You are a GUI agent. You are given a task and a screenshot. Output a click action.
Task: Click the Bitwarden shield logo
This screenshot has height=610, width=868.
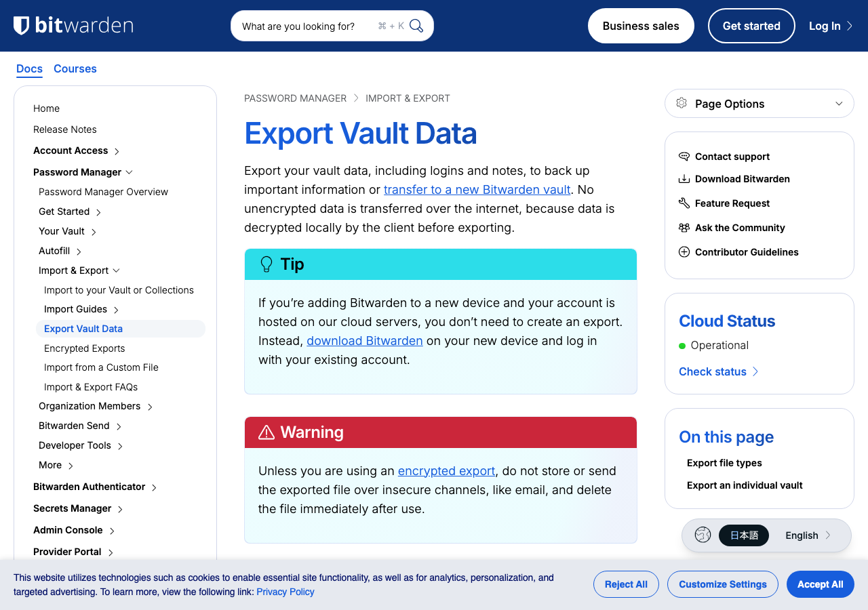(x=22, y=26)
